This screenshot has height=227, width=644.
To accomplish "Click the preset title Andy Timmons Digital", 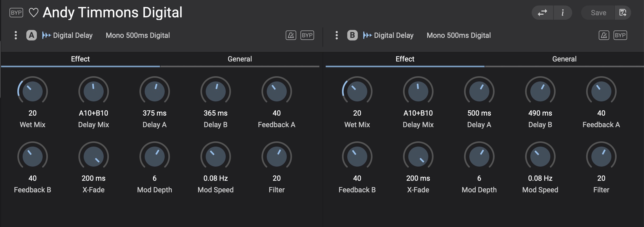I will click(113, 13).
